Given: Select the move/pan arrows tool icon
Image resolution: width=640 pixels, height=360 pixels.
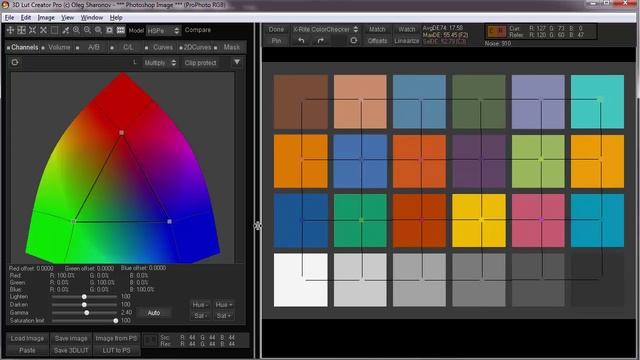Looking at the screenshot, I should tap(10, 30).
